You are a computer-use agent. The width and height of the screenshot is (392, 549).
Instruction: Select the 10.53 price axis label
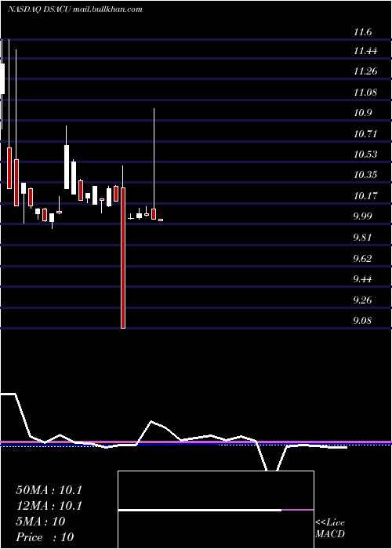[365, 155]
